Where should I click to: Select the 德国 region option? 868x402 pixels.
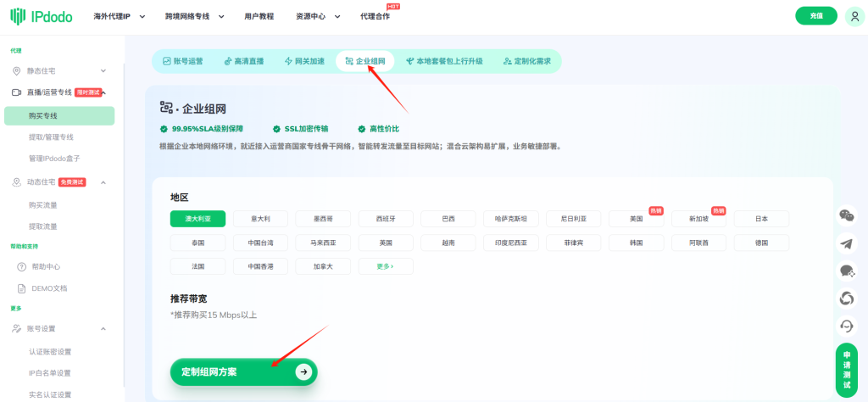762,243
